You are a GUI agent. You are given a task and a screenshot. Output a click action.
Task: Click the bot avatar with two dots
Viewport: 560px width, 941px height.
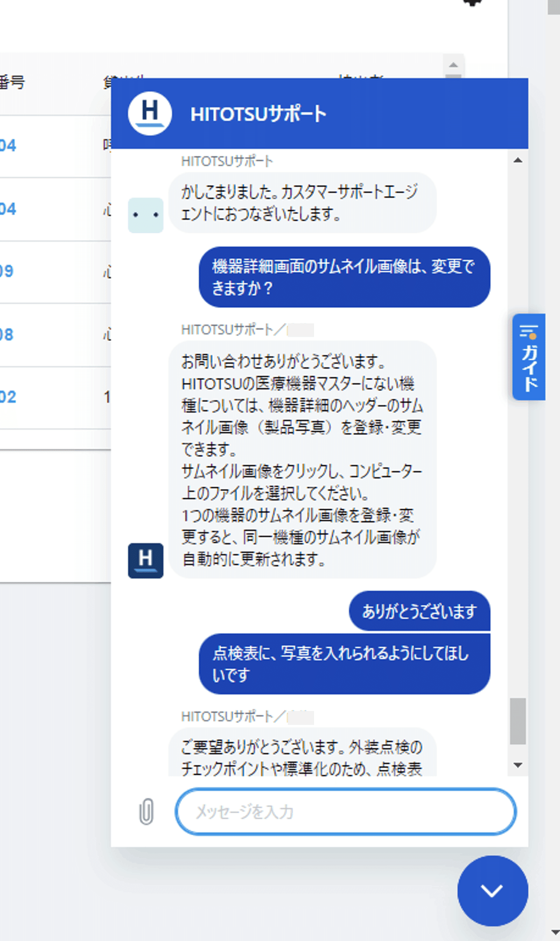click(146, 215)
